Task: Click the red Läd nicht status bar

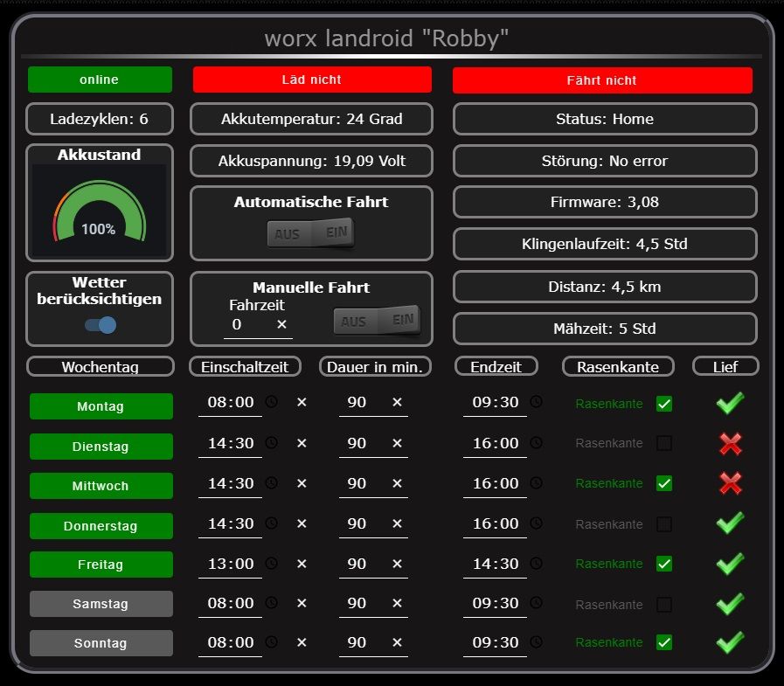Action: [312, 80]
